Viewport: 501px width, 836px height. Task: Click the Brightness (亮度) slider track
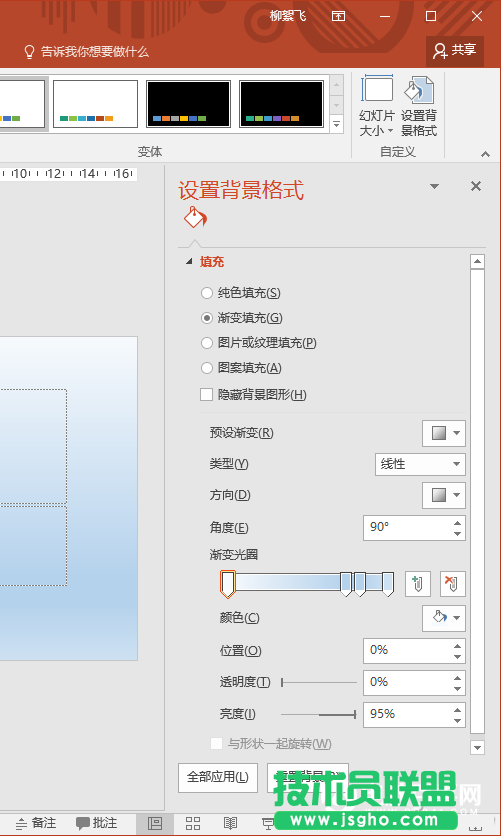tap(319, 714)
